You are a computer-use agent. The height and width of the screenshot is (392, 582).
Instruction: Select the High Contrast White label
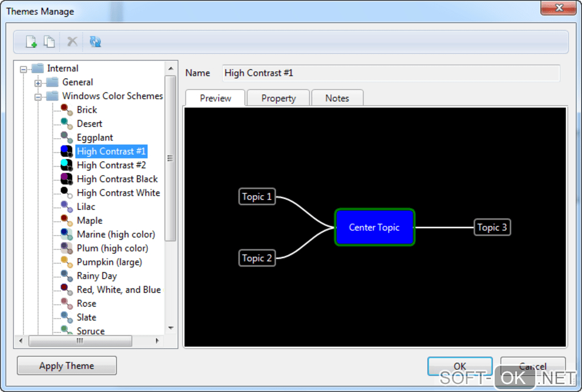[119, 193]
